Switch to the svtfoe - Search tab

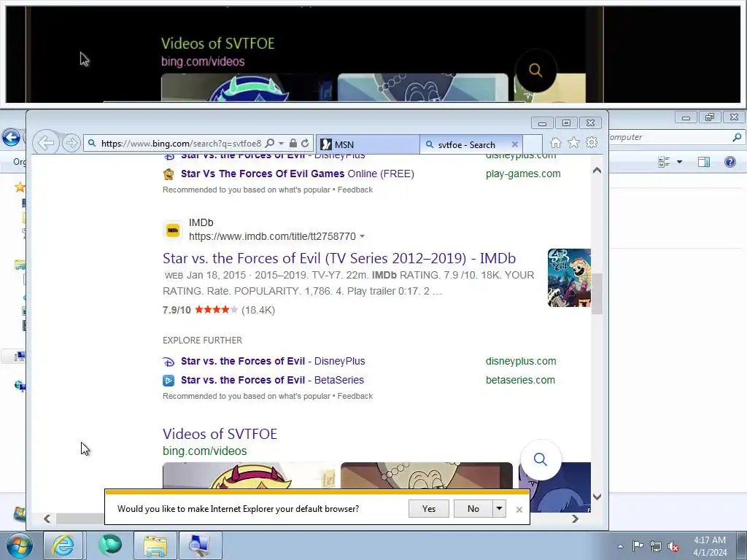pos(465,145)
